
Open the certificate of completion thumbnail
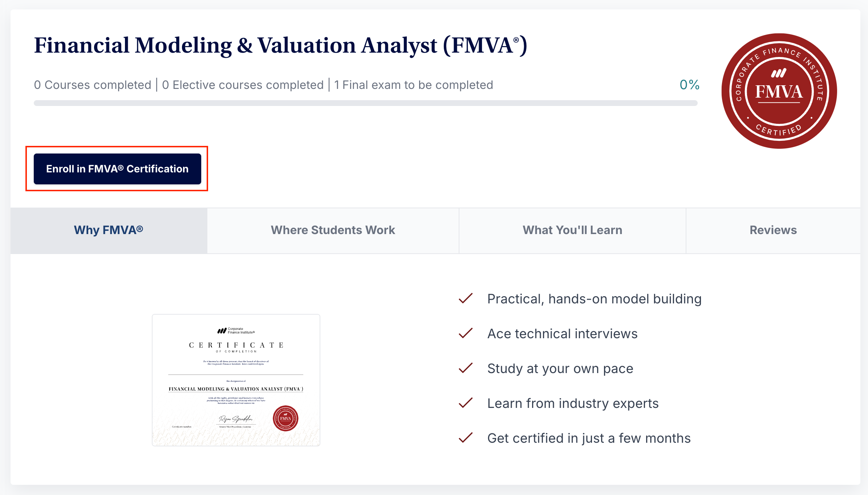point(236,380)
